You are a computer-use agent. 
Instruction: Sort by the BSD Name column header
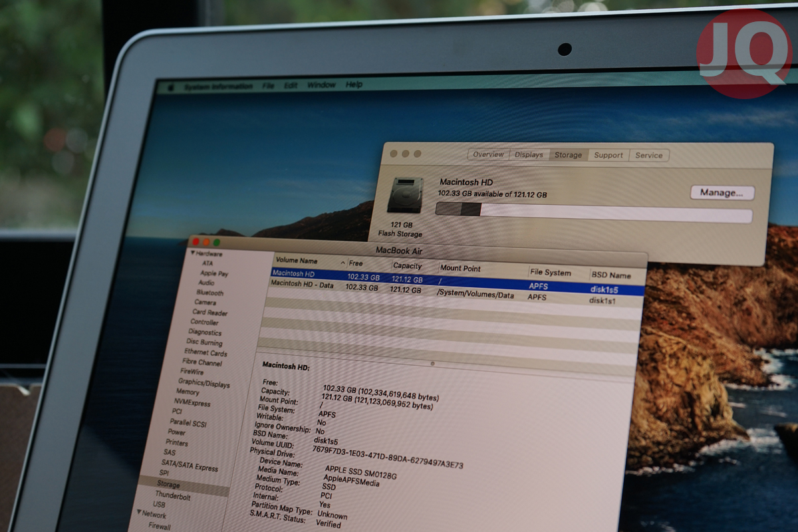pyautogui.click(x=611, y=275)
